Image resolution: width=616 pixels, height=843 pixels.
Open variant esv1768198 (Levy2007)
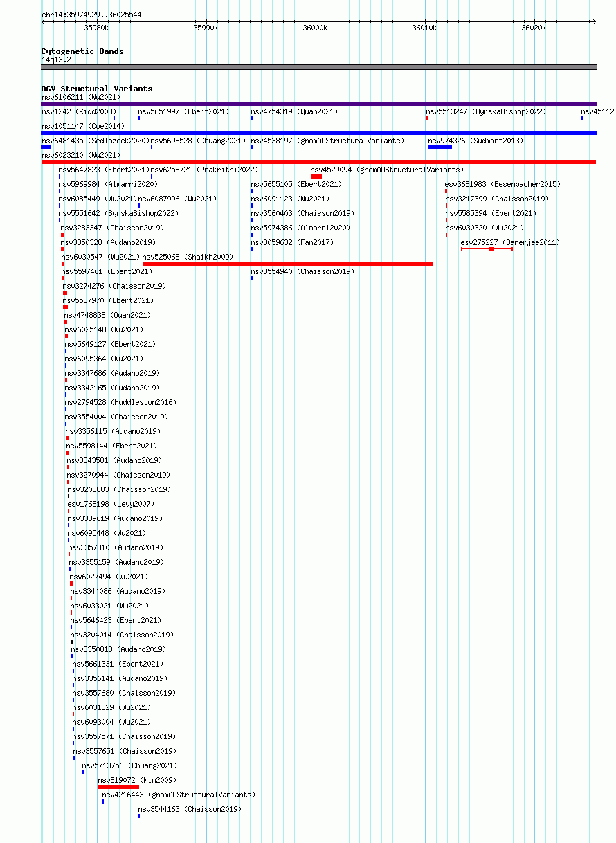pyautogui.click(x=111, y=504)
